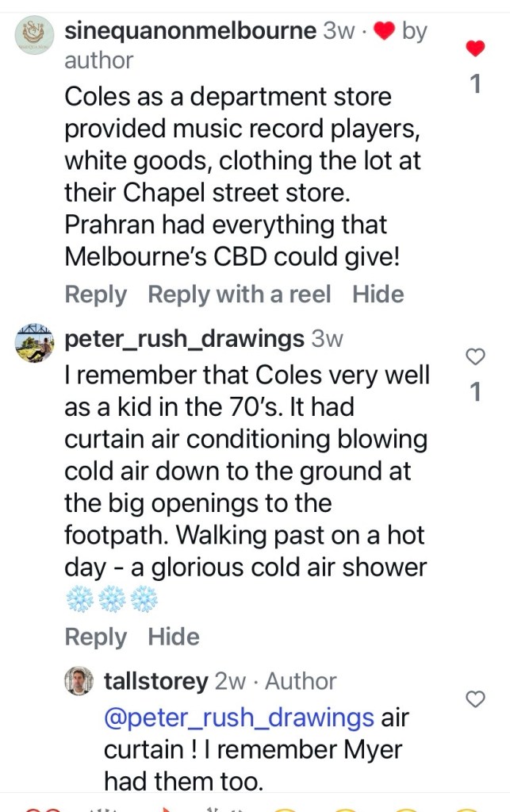View the like count on sinequanonmelbourne's comment
This screenshot has width=510, height=812.
tap(474, 83)
